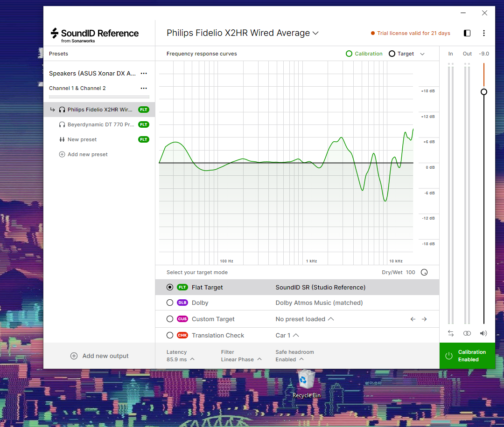Click the Dry/Wet 100 value

(x=410, y=272)
